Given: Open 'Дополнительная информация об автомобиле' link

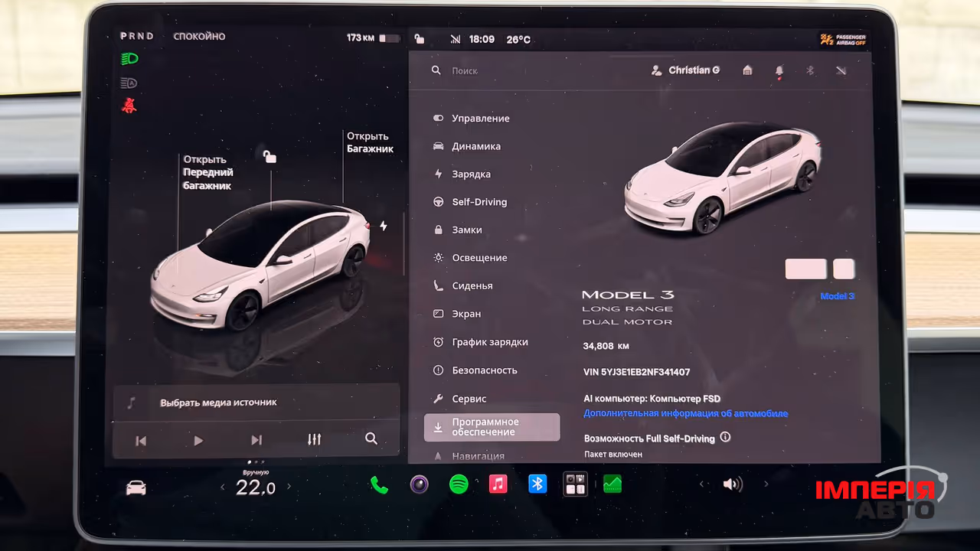Looking at the screenshot, I should [x=685, y=413].
